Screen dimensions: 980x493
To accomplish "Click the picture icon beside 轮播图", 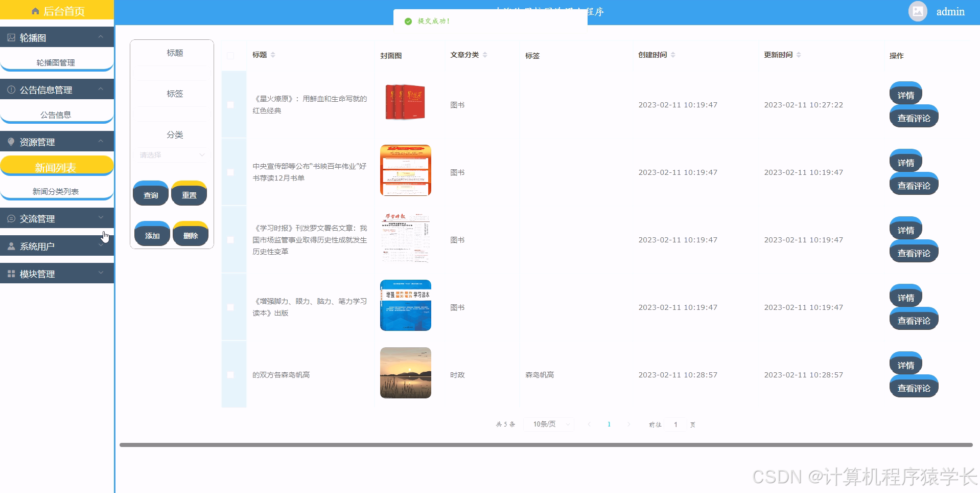I will (x=11, y=37).
